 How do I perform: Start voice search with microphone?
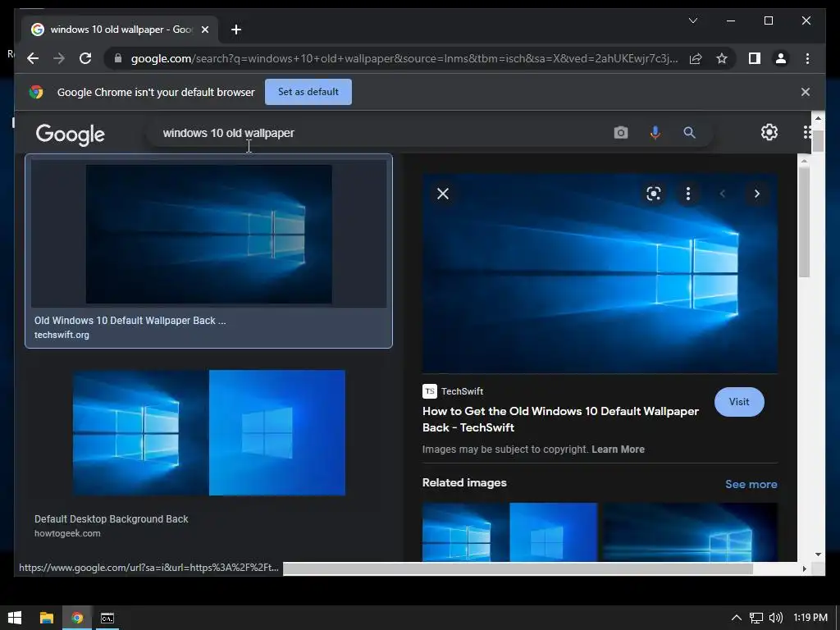pos(655,132)
